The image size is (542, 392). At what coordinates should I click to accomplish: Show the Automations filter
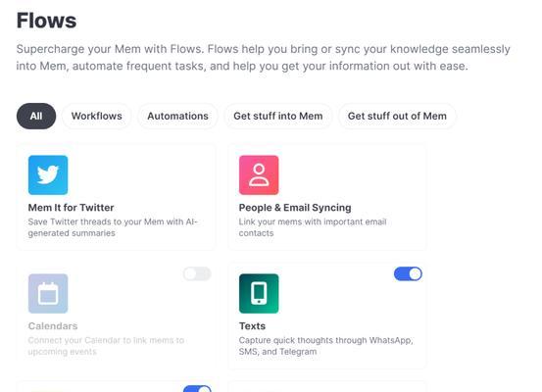(x=177, y=116)
